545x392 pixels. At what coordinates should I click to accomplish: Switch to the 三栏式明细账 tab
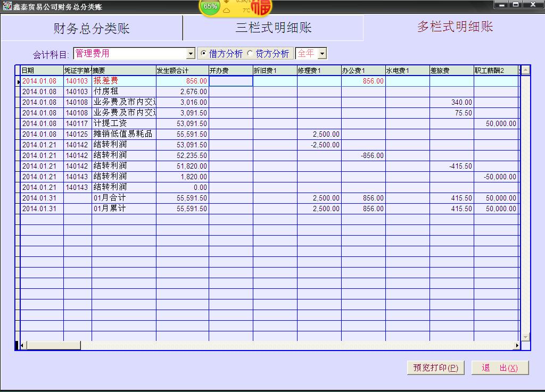(x=273, y=28)
